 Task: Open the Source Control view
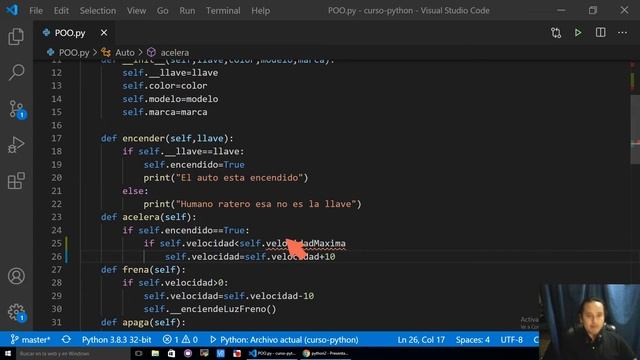pos(16,109)
